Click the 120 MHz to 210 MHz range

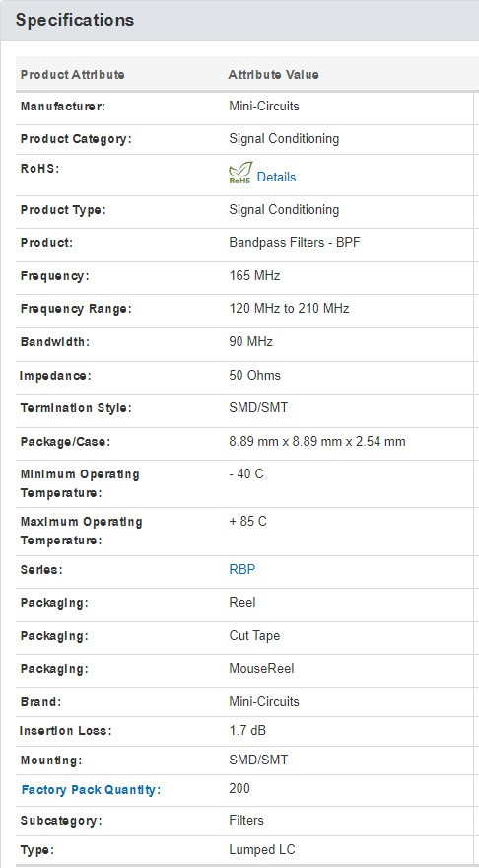[289, 309]
